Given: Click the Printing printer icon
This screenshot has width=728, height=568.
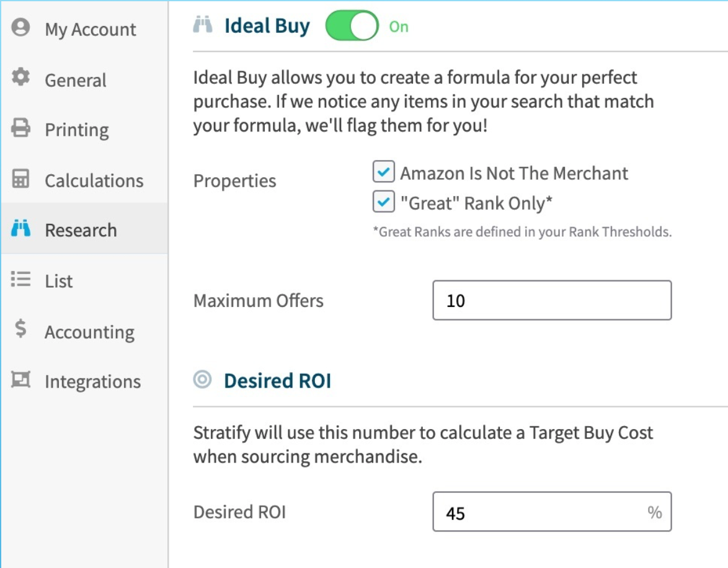Looking at the screenshot, I should coord(20,127).
